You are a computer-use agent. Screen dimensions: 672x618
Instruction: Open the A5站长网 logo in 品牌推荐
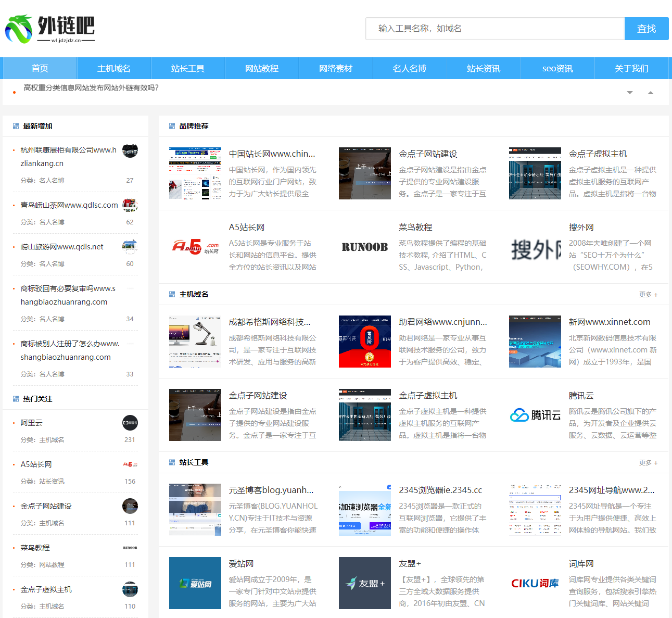pyautogui.click(x=195, y=247)
